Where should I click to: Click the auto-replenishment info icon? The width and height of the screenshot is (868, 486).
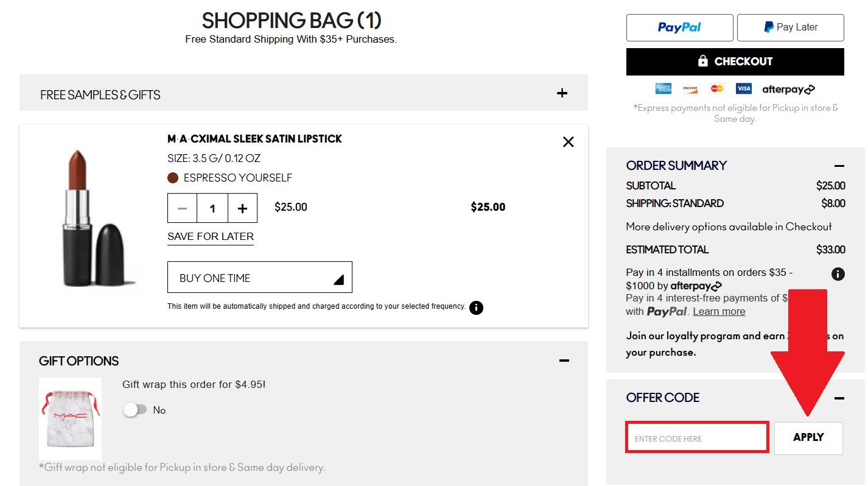point(476,308)
